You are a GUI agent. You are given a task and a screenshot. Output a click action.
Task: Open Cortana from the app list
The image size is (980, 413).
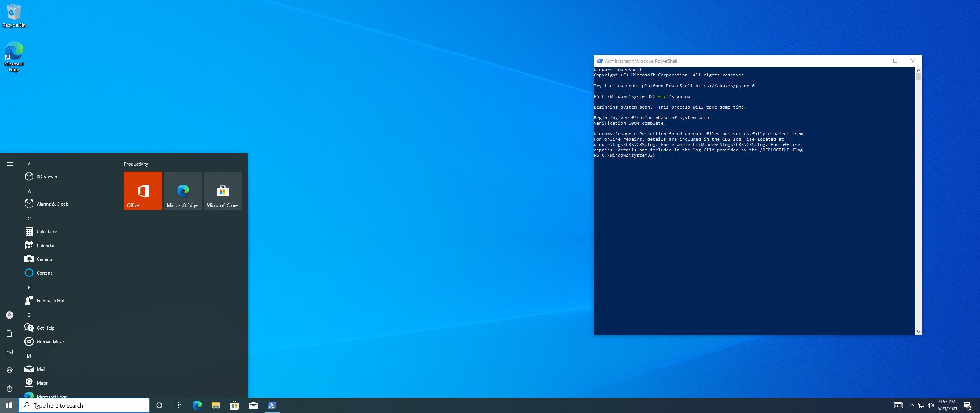click(x=70, y=273)
